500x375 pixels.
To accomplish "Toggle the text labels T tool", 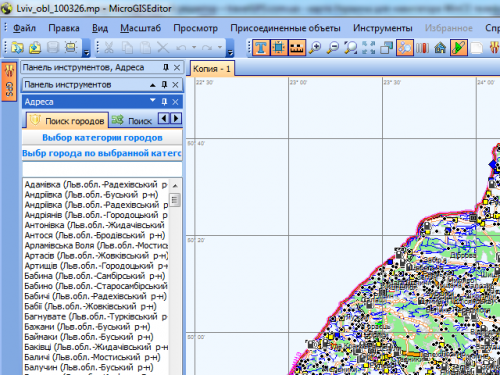I will (261, 48).
